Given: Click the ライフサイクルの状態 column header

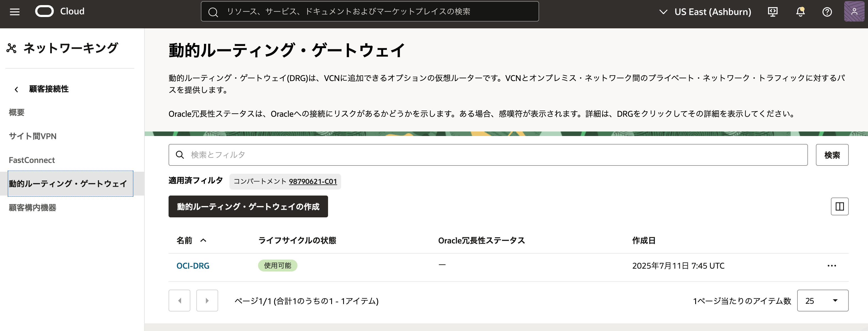Looking at the screenshot, I should point(297,240).
